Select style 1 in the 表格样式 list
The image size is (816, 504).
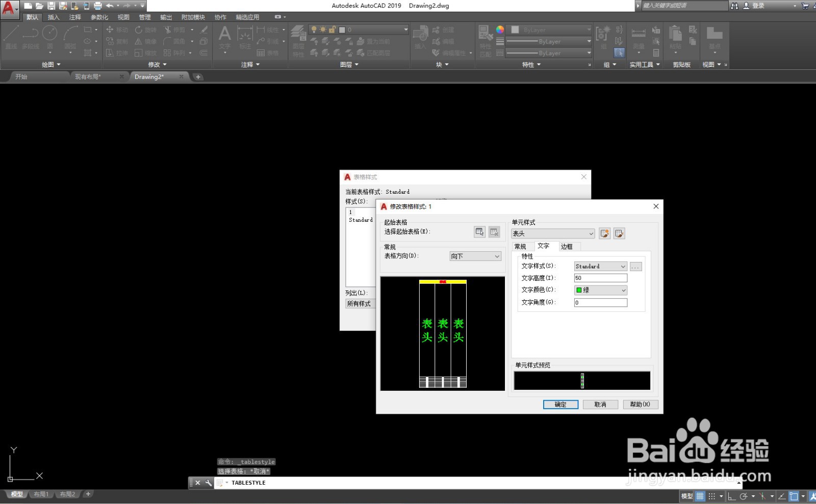(x=350, y=213)
